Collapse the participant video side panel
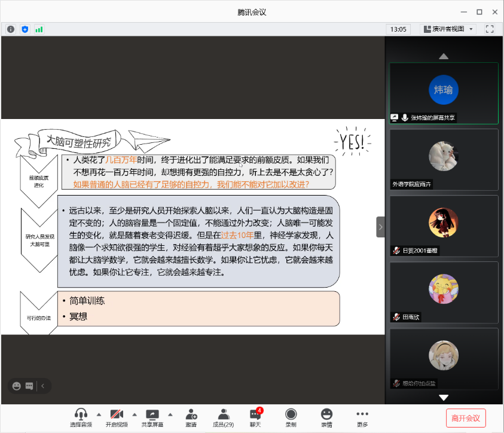Image resolution: width=504 pixels, height=433 pixels. (x=380, y=227)
